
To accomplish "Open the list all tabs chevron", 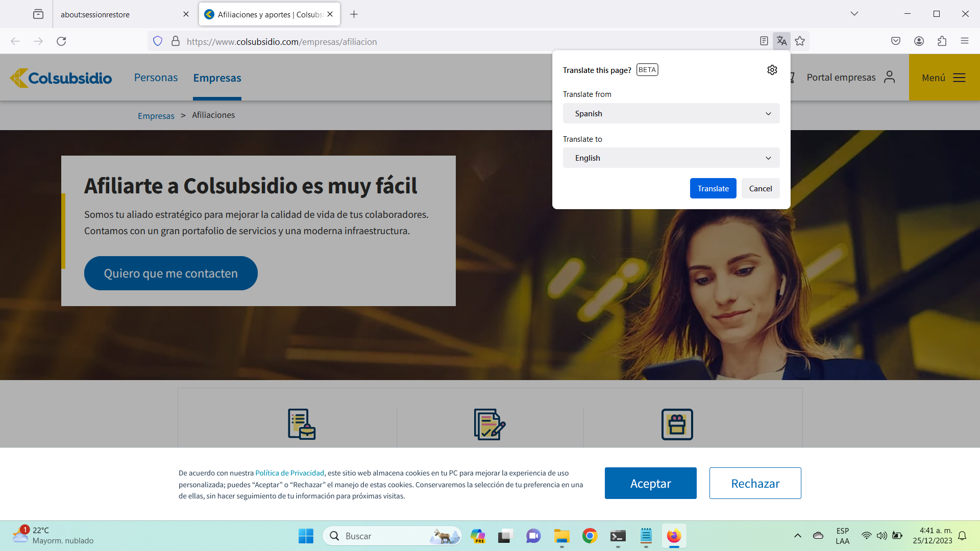I will [x=854, y=14].
